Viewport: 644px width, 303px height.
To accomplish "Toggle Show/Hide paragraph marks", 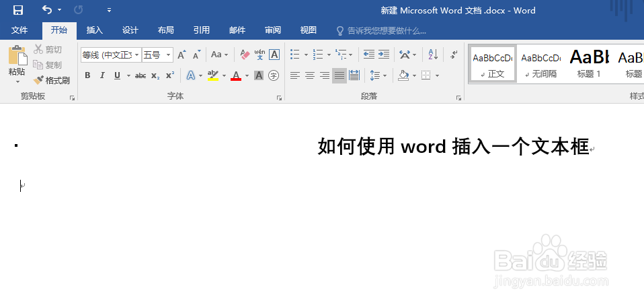I will coord(454,55).
